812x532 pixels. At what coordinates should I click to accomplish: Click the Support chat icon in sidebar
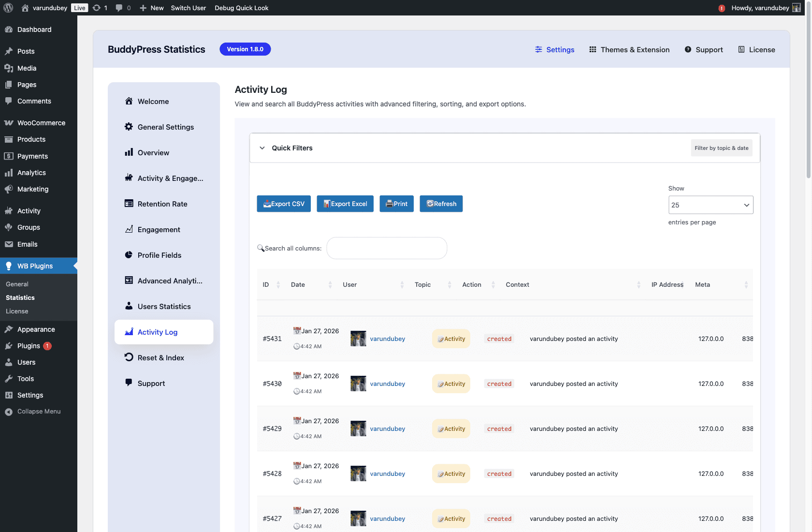coord(129,383)
